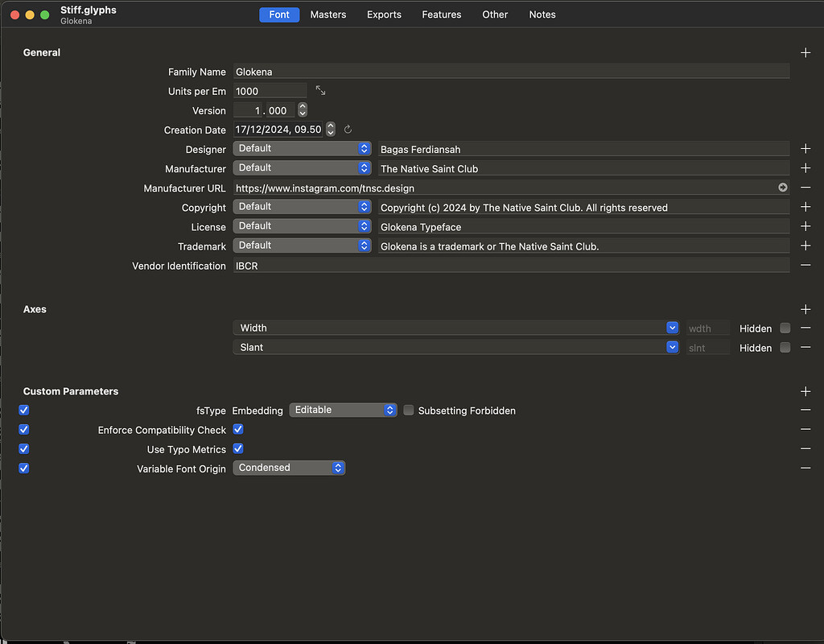Open the Variable Font Origin Condensed dropdown
The width and height of the screenshot is (824, 644).
coord(289,468)
